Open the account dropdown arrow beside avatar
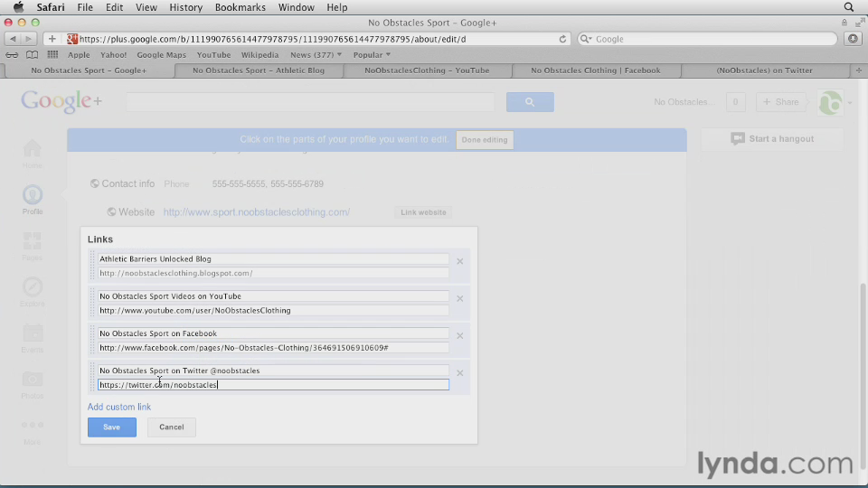868x488 pixels. [850, 103]
